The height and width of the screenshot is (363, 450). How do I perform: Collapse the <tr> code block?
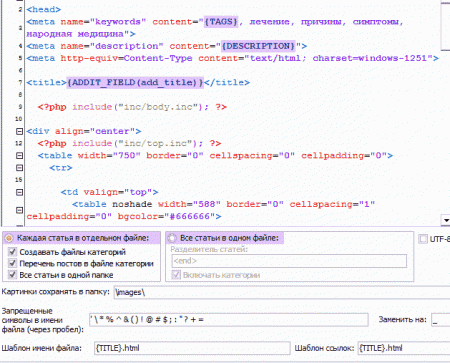19,168
